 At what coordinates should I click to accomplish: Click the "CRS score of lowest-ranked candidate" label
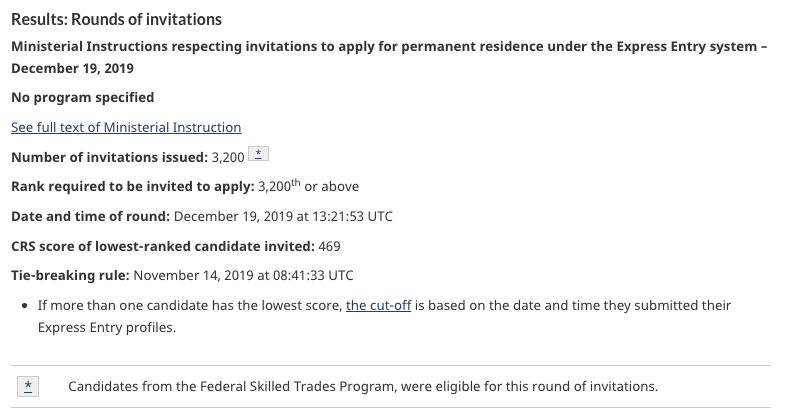click(x=162, y=245)
